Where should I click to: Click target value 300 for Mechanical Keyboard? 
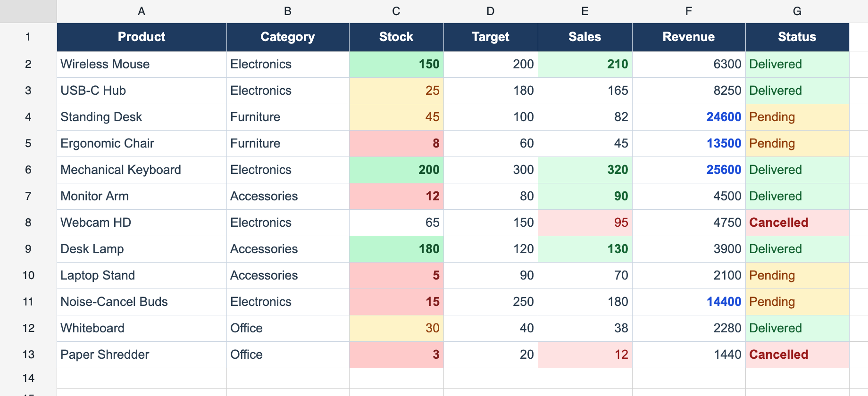tap(491, 170)
